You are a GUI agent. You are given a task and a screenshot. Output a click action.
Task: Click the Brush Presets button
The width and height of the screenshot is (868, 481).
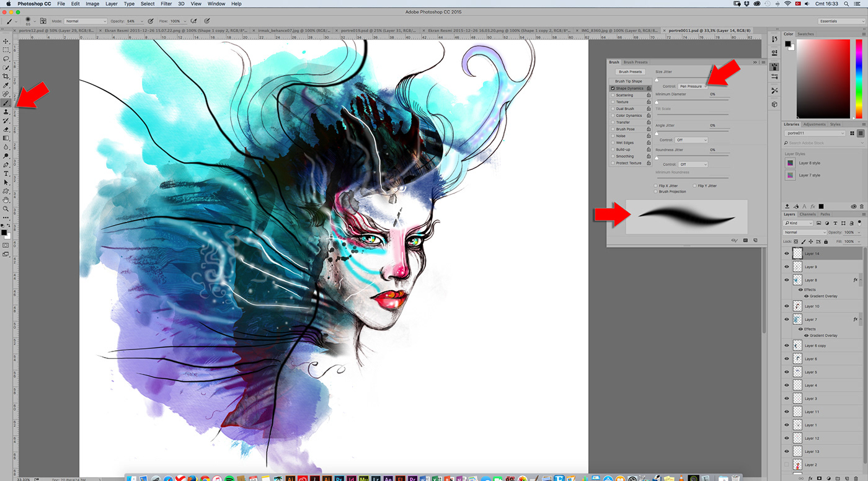[x=631, y=72]
